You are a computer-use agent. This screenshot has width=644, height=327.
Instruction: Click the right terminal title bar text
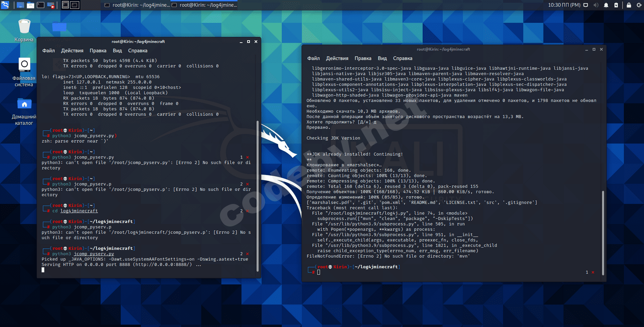coord(443,49)
